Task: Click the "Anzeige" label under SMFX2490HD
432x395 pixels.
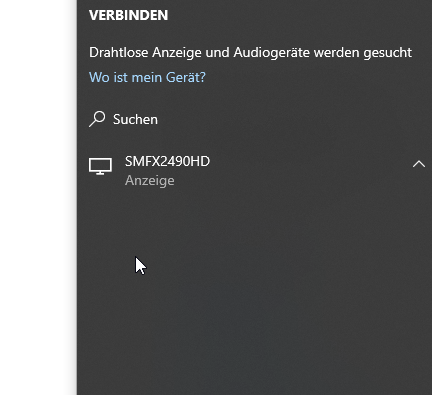Action: tap(150, 180)
